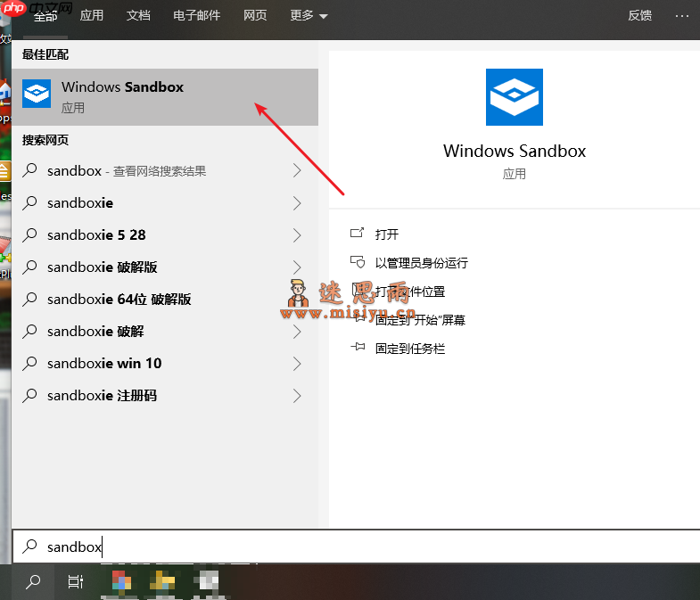Click 打开文件位置 action
The image size is (700, 600).
(x=410, y=292)
